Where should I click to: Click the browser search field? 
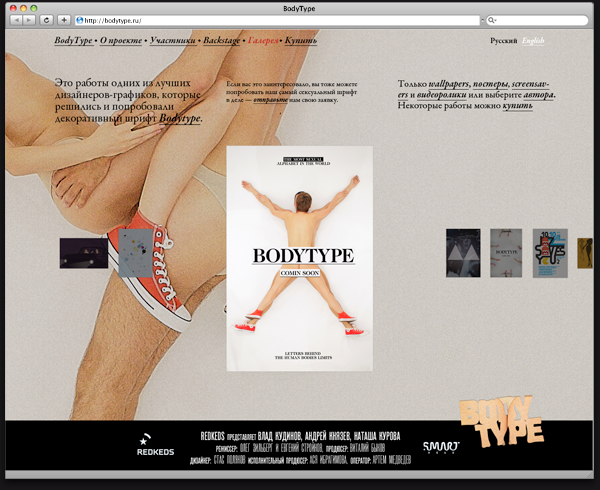click(x=537, y=21)
